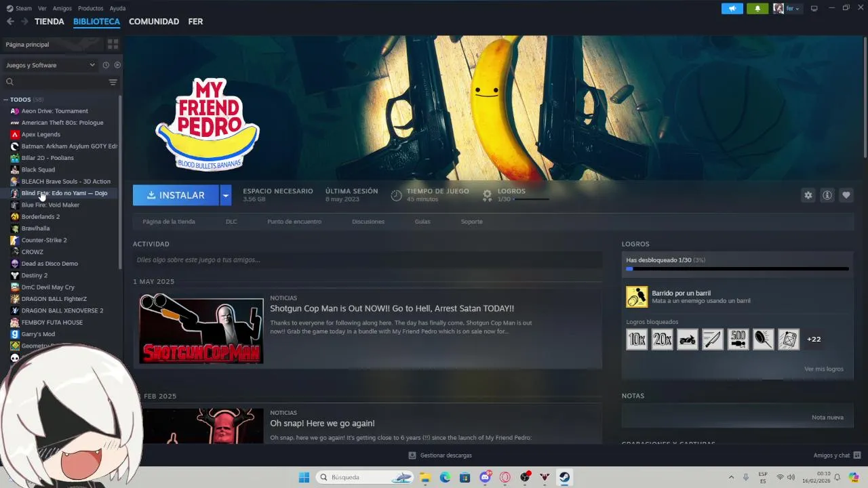Open the Ver menu
Image resolution: width=868 pixels, height=488 pixels.
43,9
